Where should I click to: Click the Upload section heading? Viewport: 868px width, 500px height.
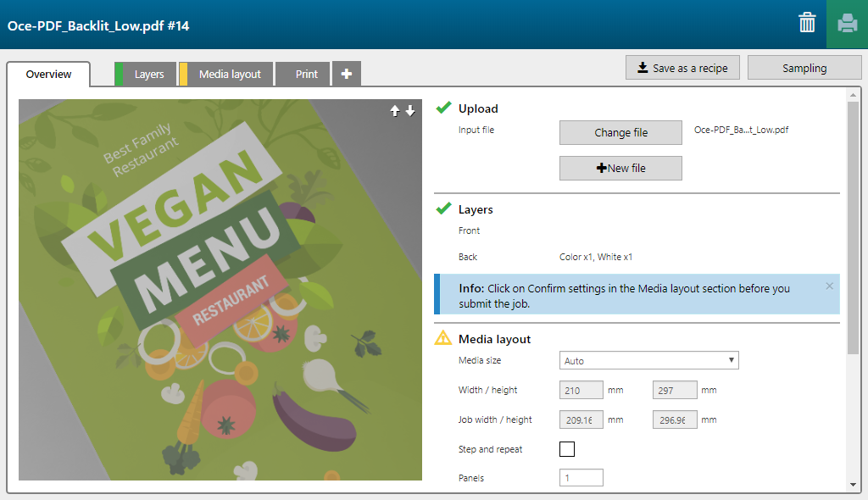coord(478,108)
